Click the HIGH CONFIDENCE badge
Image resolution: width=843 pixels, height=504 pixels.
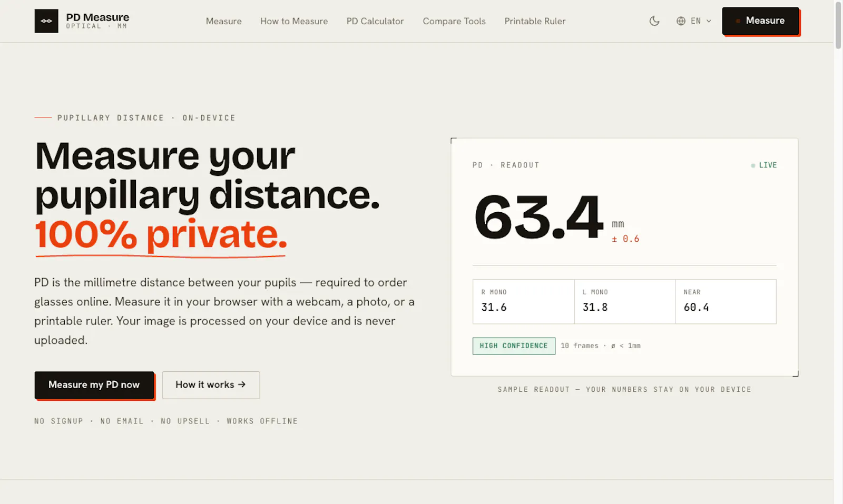pos(514,346)
